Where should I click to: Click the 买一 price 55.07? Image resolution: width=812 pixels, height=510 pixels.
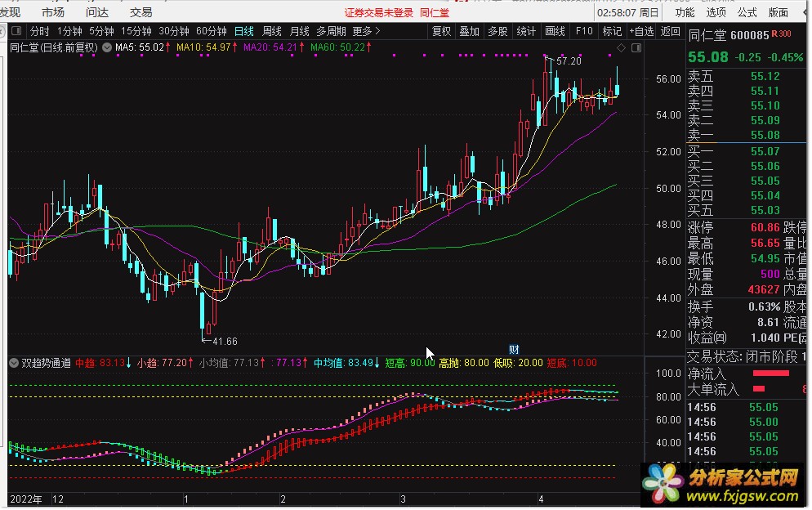coord(765,151)
